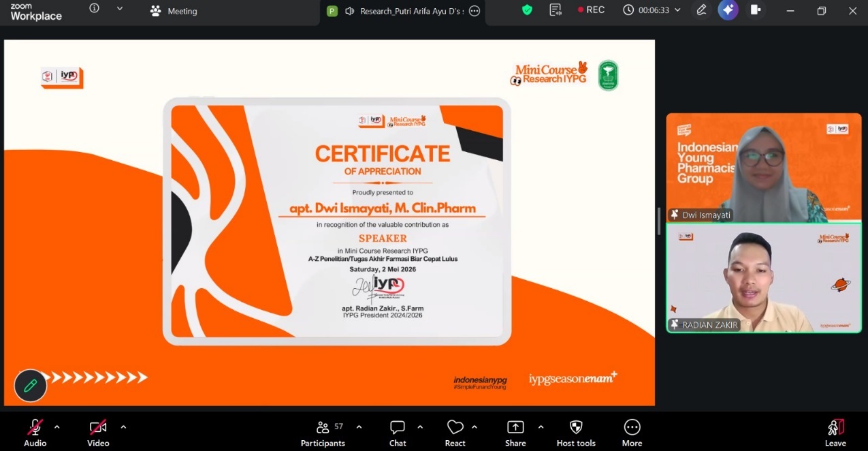The width and height of the screenshot is (868, 451).
Task: Click the REC recording indicator
Action: point(591,10)
